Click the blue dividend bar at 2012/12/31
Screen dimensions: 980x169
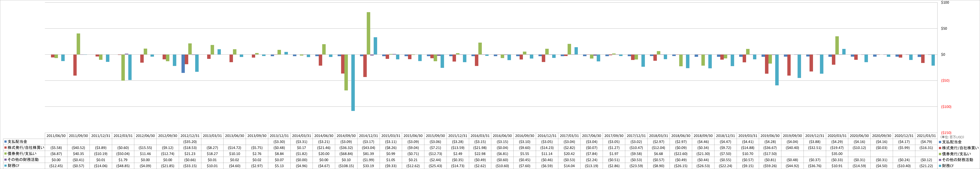[x=183, y=64]
